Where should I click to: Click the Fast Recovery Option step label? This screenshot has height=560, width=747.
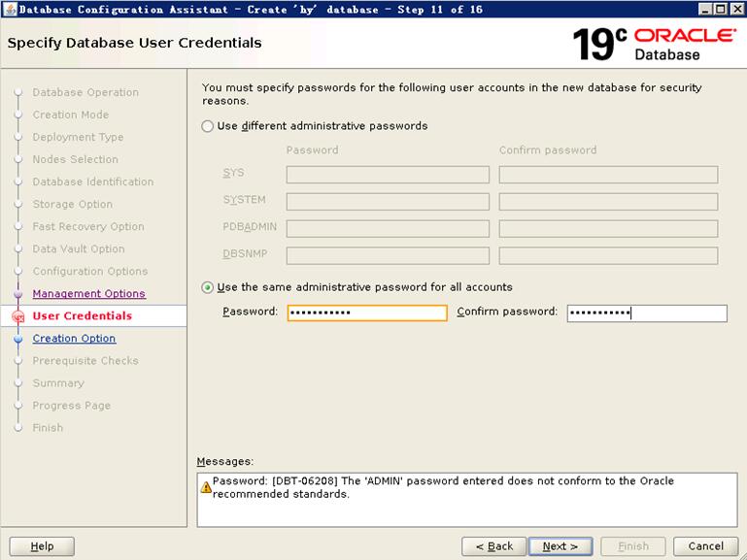pyautogui.click(x=88, y=226)
